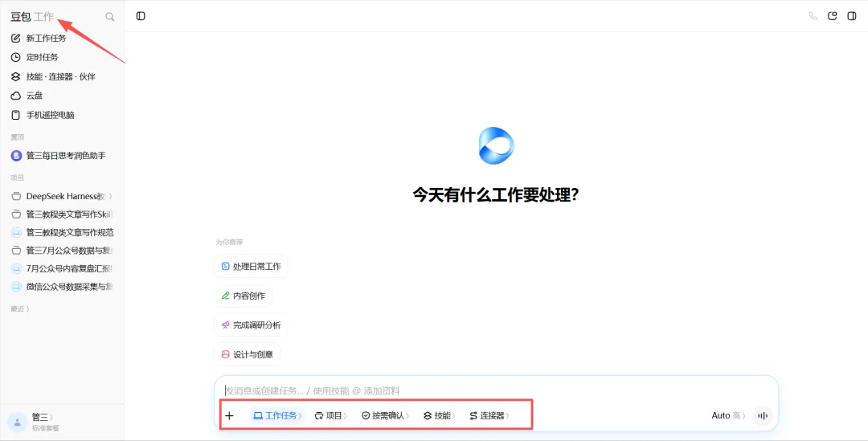
Task: Click the phone call icon at top right
Action: [813, 16]
